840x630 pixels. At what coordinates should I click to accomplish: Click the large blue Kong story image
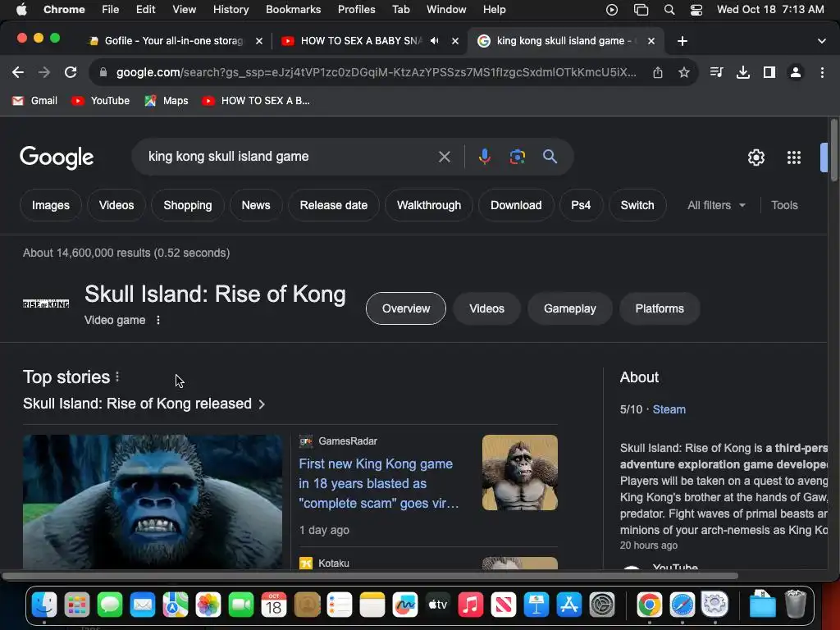click(x=153, y=501)
